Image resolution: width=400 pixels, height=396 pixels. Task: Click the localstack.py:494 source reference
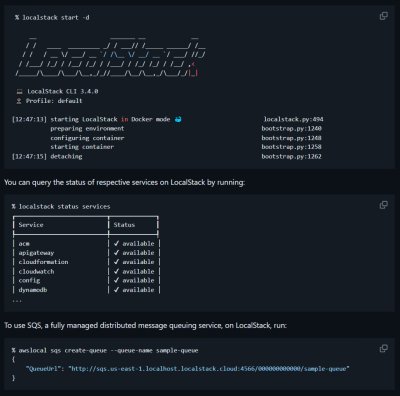click(x=293, y=119)
